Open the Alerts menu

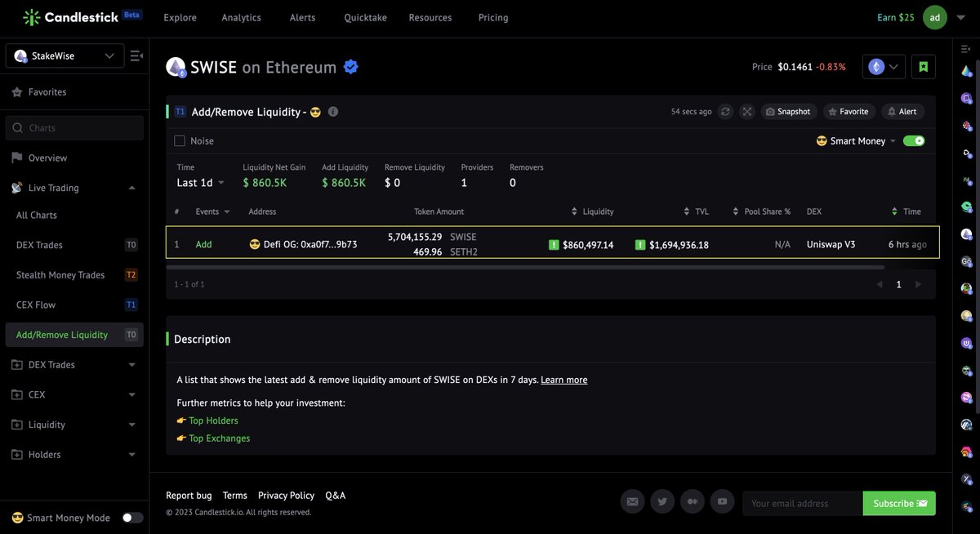point(302,17)
